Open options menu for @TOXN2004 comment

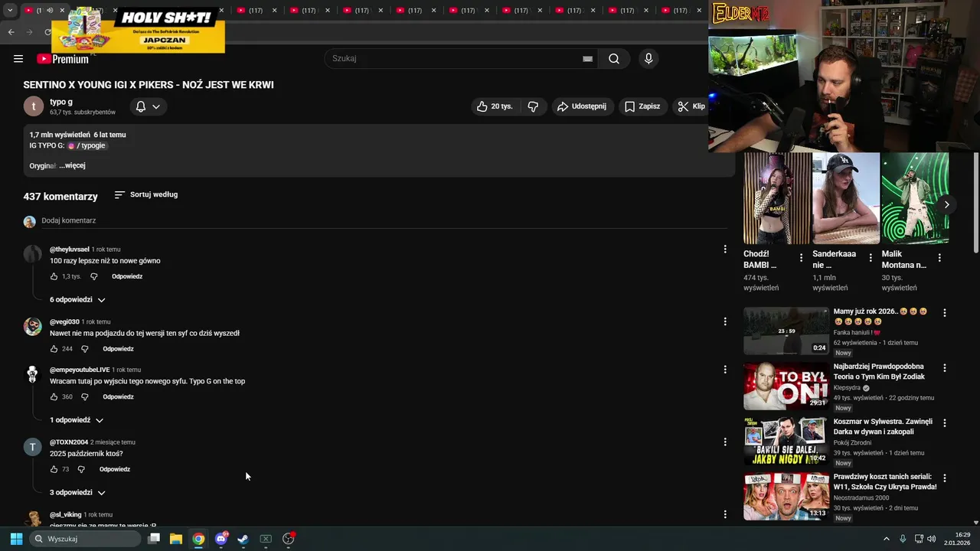(x=725, y=442)
